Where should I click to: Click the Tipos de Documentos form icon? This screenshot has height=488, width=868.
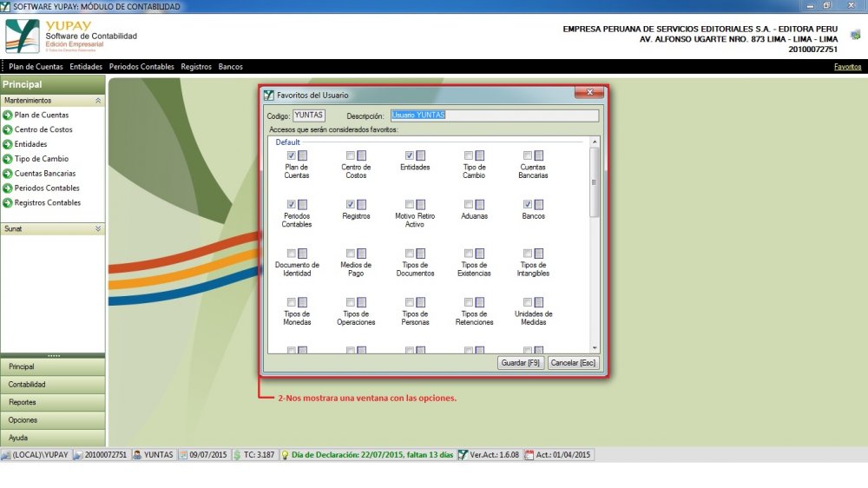[x=421, y=254]
